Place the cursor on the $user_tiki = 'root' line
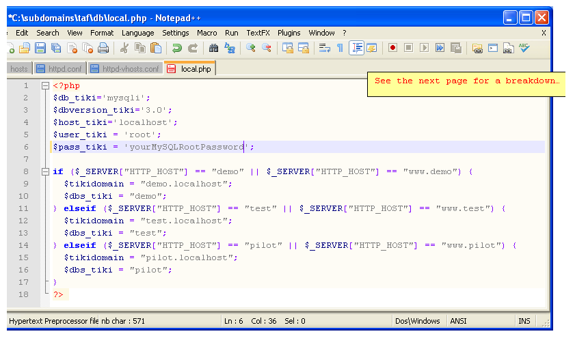The height and width of the screenshot is (364, 588). (107, 135)
